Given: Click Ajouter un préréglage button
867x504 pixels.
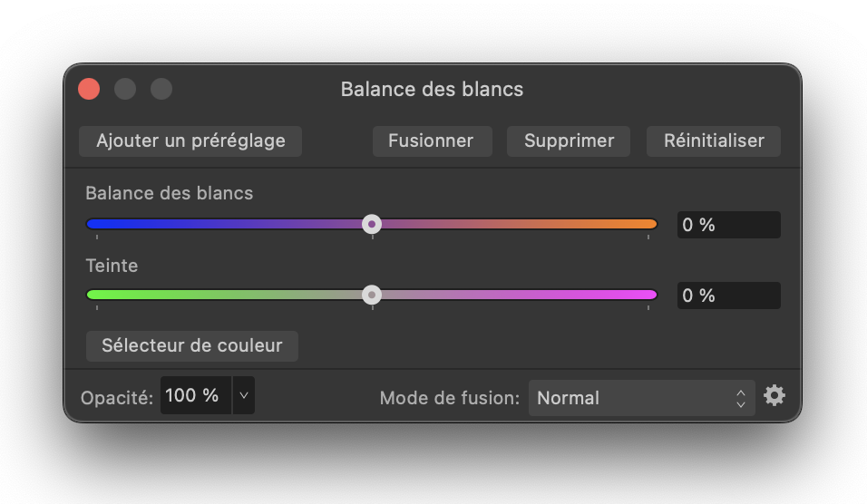Looking at the screenshot, I should tap(190, 141).
